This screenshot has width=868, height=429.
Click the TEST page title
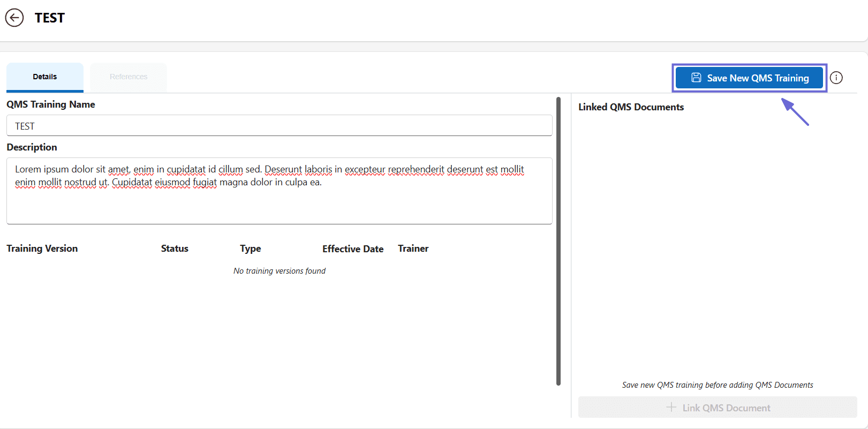click(50, 18)
